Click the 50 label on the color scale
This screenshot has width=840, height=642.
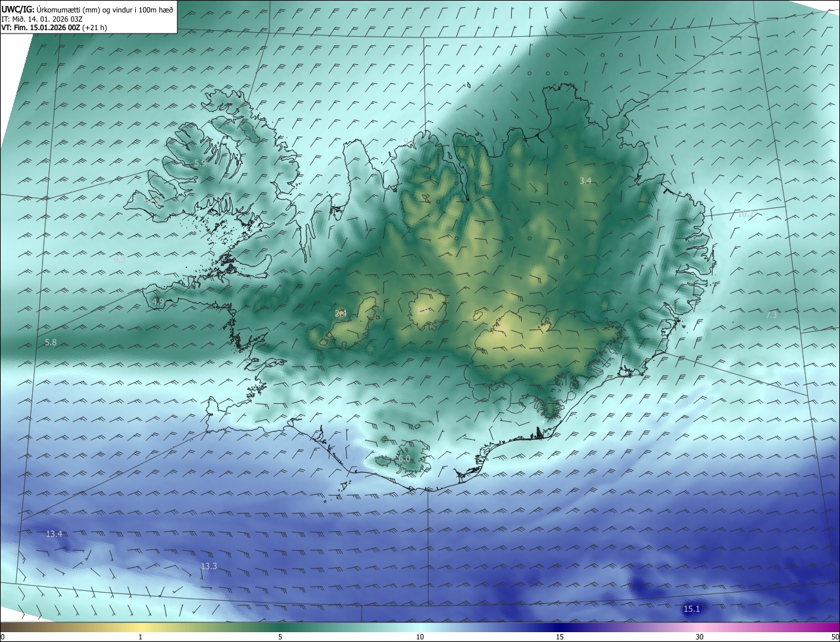pos(835,637)
